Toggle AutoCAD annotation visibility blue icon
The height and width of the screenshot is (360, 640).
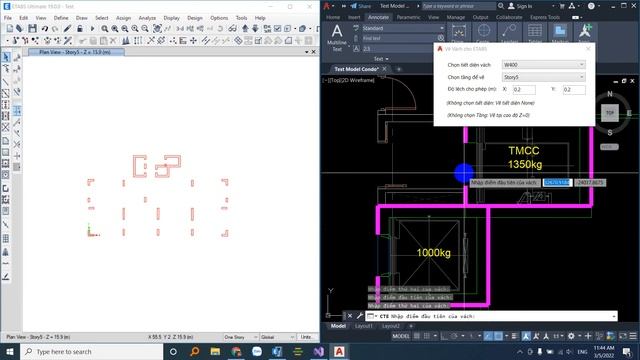[526, 336]
